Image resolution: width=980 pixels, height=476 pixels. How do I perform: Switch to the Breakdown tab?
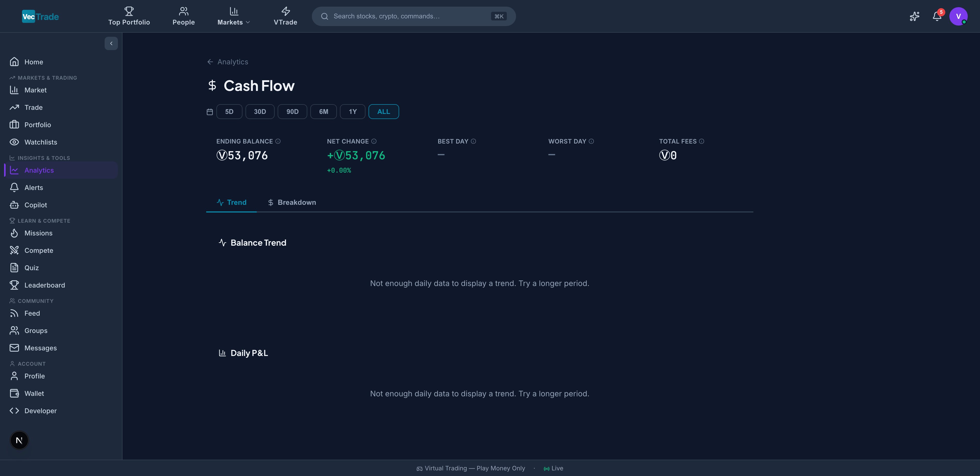292,202
